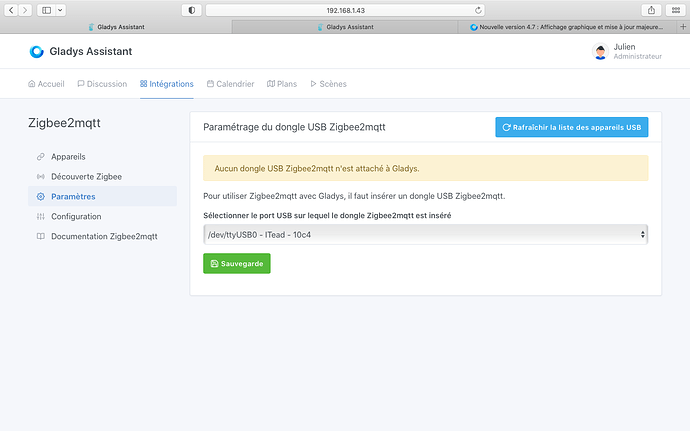Click Rafraîchir la liste des appareils USB
Image resolution: width=690 pixels, height=431 pixels.
(572, 127)
